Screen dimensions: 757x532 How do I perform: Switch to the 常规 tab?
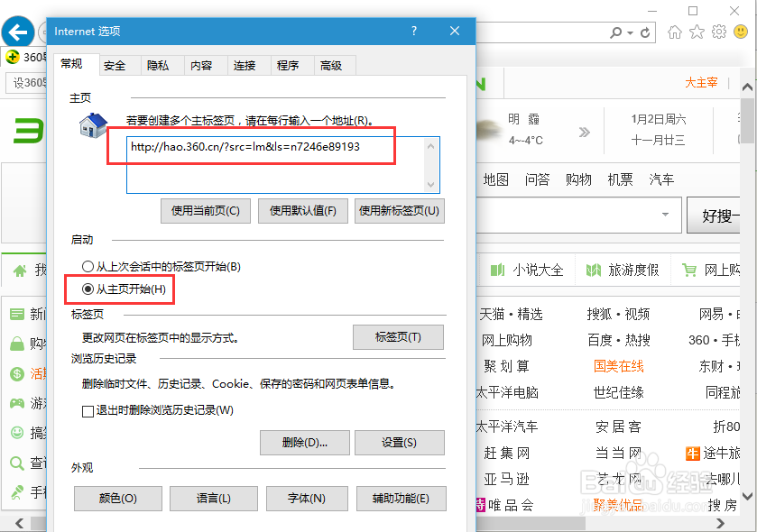tap(77, 64)
